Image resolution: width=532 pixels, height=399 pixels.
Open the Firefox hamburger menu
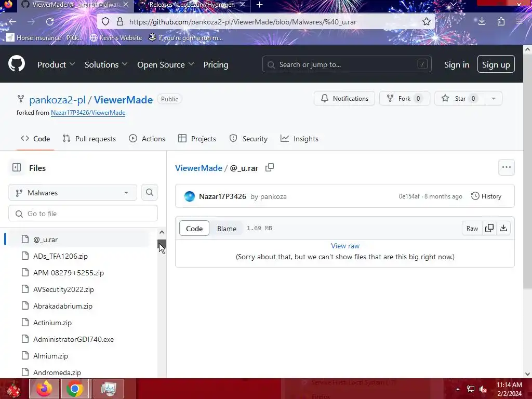[x=519, y=22]
